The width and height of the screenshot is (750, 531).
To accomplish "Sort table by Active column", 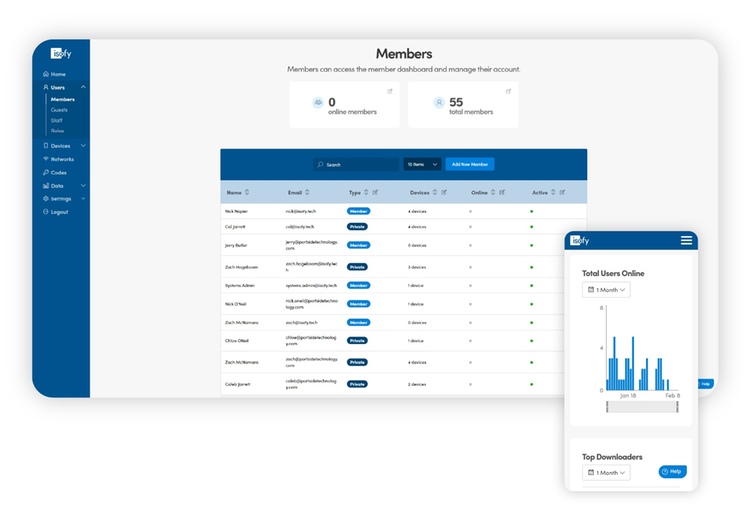I will tap(553, 192).
